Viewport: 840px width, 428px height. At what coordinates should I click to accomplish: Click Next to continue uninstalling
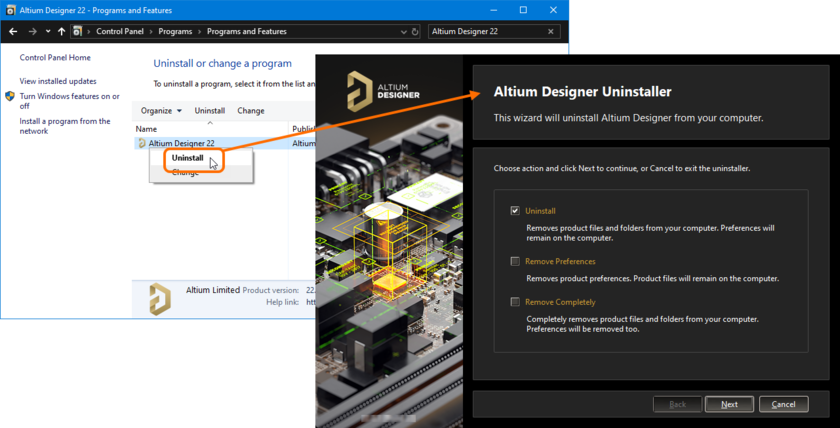coord(729,404)
